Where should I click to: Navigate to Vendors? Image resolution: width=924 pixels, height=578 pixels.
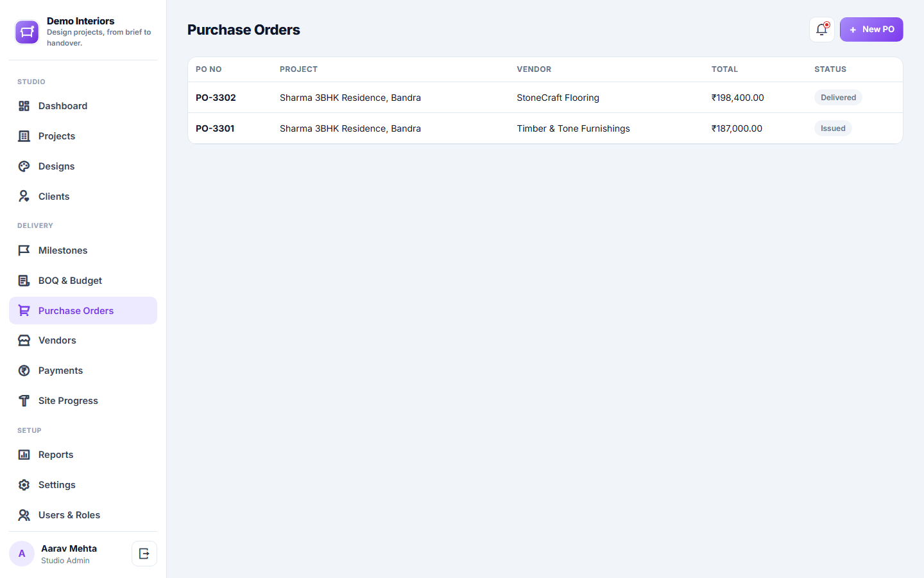(x=83, y=340)
